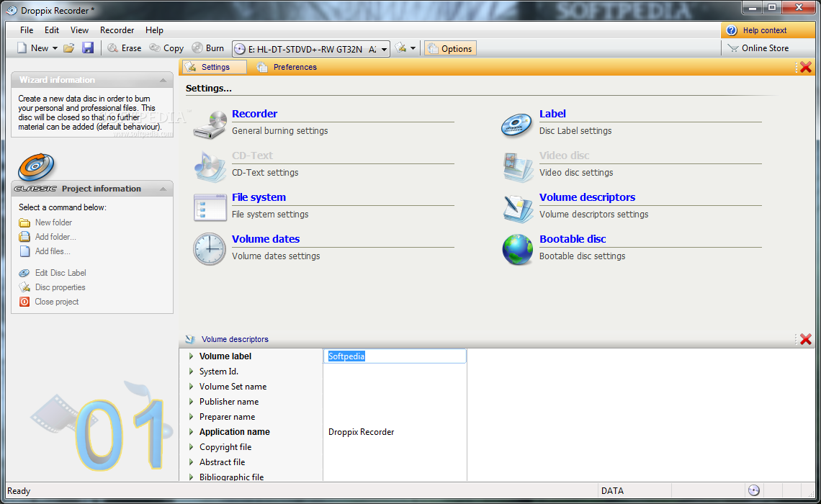Collapse the Project information panel
This screenshot has height=504, width=821.
163,189
